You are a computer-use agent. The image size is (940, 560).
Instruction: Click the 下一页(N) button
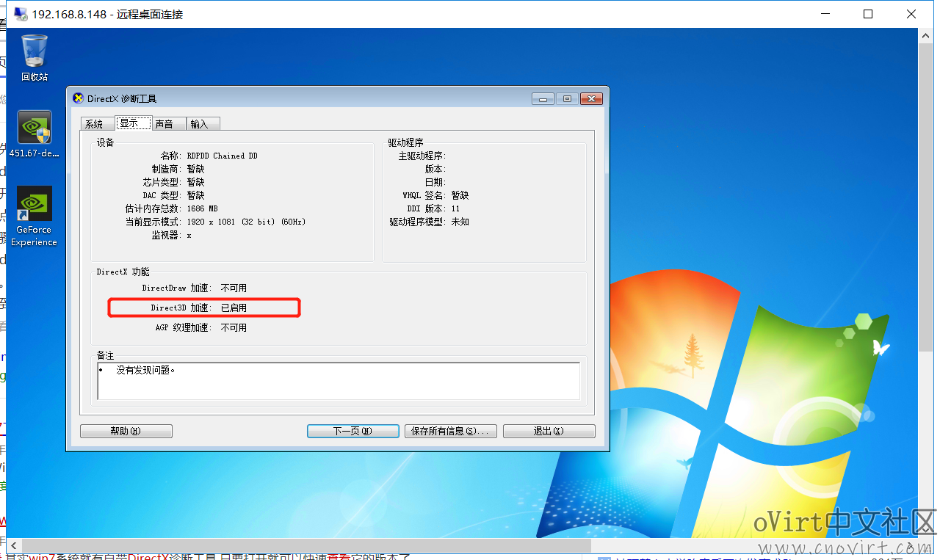(352, 431)
